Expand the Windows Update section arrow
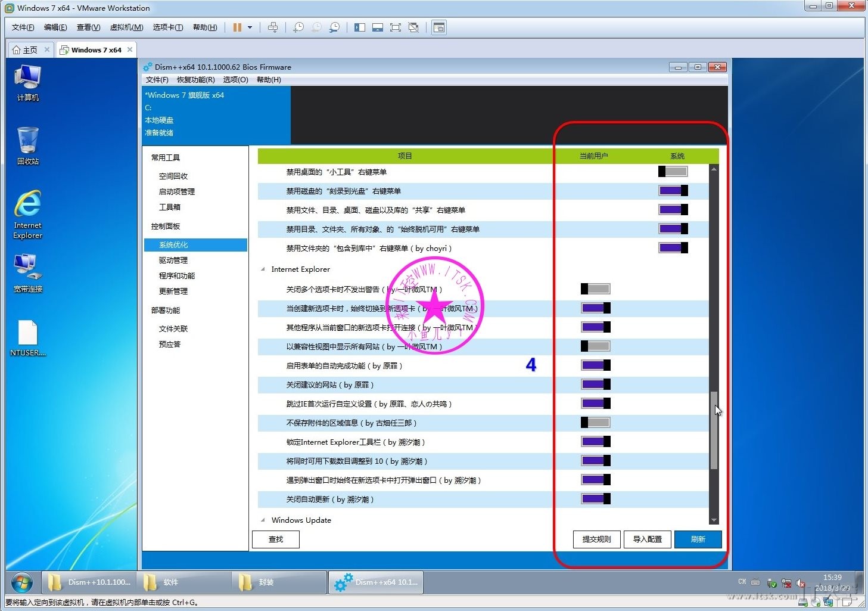Viewport: 868px width, 611px height. tap(263, 520)
